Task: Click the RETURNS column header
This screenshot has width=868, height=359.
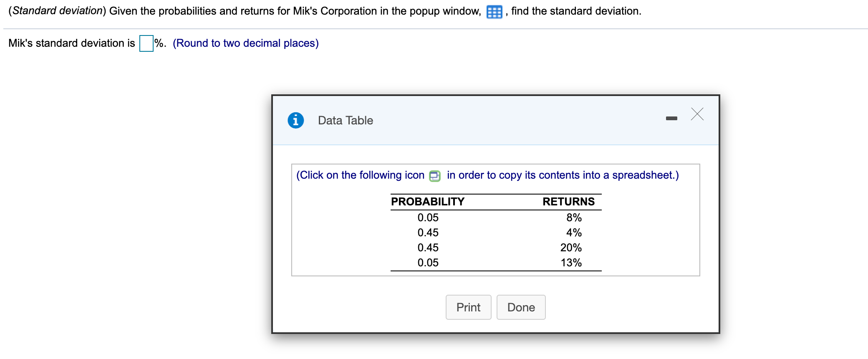Action: pyautogui.click(x=568, y=202)
